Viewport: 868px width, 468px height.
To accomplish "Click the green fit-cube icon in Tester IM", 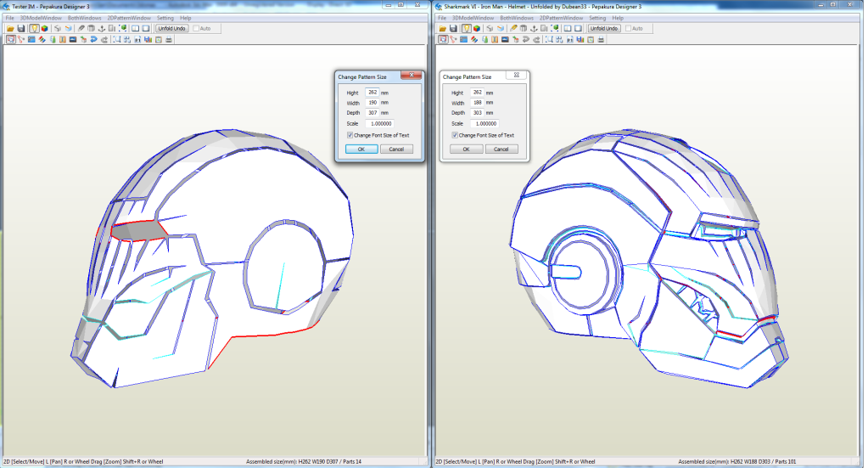I will 122,28.
